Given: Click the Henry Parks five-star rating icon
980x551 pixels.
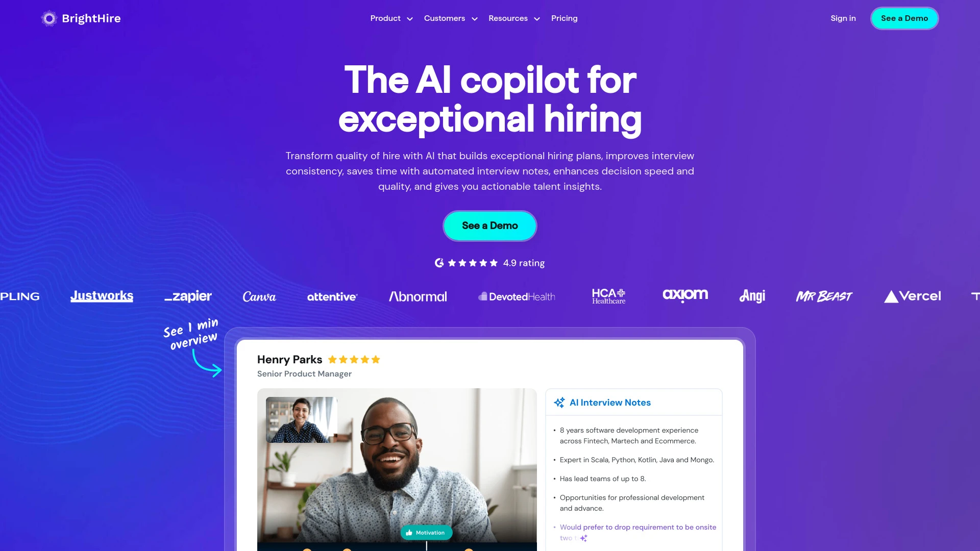Looking at the screenshot, I should pos(354,359).
